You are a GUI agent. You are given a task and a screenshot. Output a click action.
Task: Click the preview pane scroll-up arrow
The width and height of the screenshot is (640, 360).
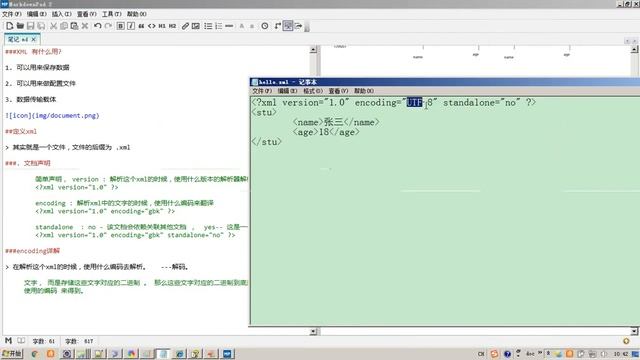pyautogui.click(x=634, y=49)
